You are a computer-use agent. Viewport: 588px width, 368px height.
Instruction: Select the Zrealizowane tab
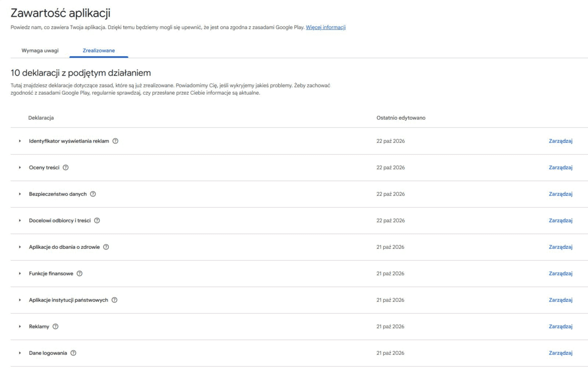click(99, 50)
